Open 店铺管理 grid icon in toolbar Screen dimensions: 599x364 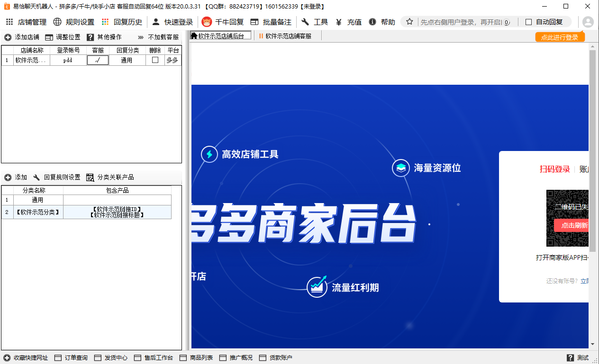click(x=9, y=22)
